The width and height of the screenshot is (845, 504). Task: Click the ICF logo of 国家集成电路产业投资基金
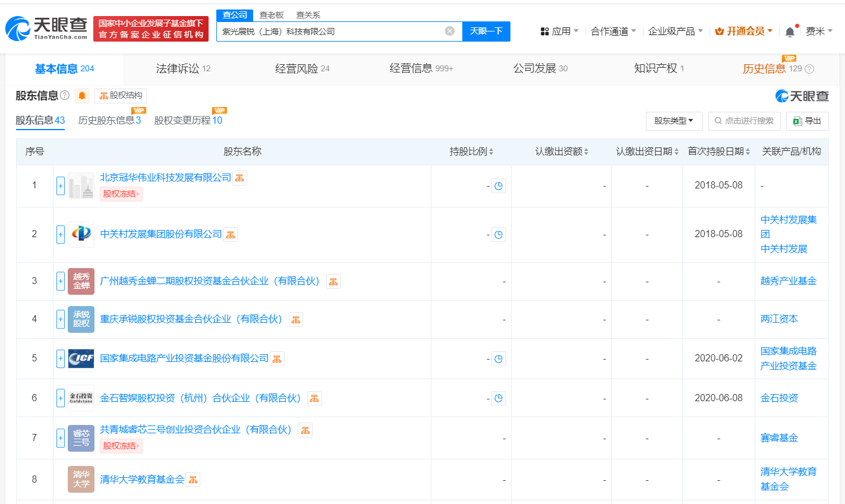pos(81,358)
